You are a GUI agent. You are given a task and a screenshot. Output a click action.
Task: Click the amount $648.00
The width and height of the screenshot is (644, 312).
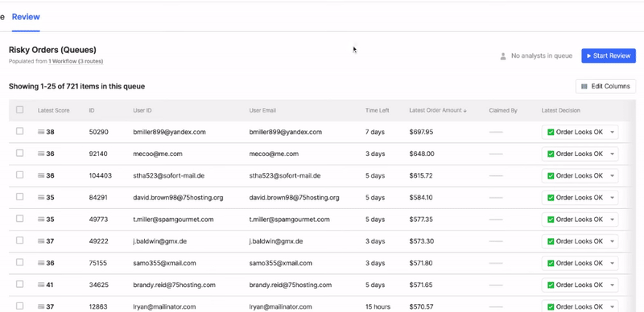click(422, 154)
